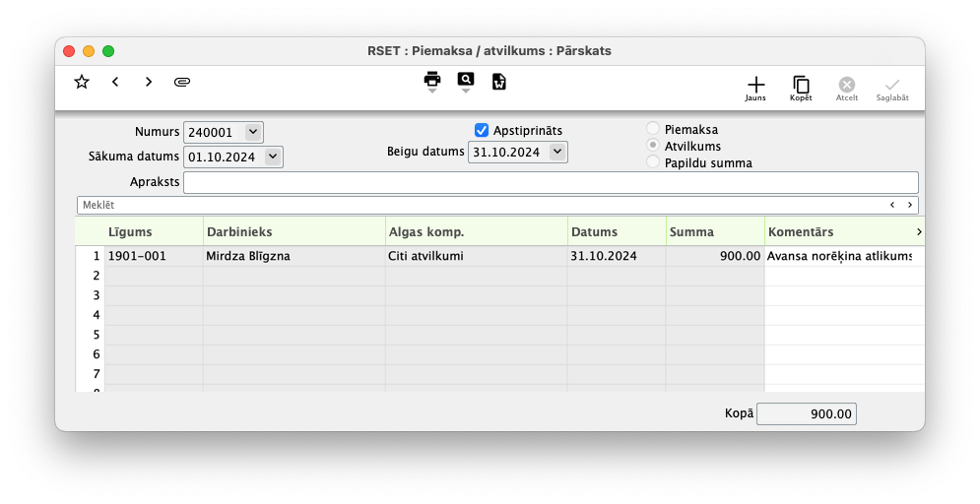Select the Piemaksa radio button
Image resolution: width=980 pixels, height=504 pixels.
point(653,129)
